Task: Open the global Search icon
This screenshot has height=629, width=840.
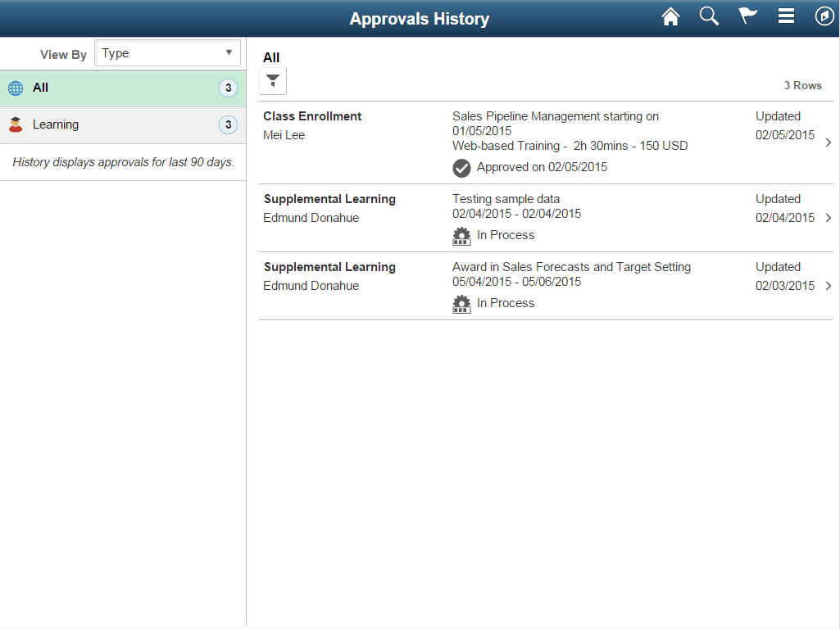Action: [708, 16]
